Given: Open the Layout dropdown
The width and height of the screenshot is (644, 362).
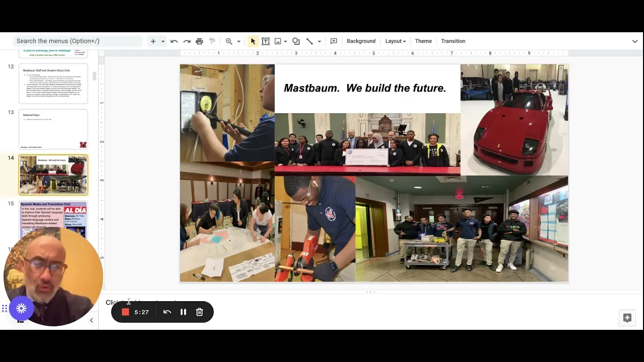Looking at the screenshot, I should point(395,41).
